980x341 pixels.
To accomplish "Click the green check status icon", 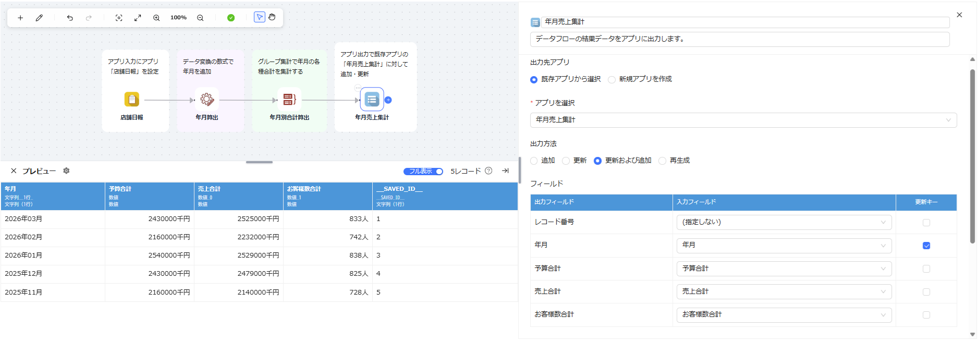I will (x=231, y=18).
